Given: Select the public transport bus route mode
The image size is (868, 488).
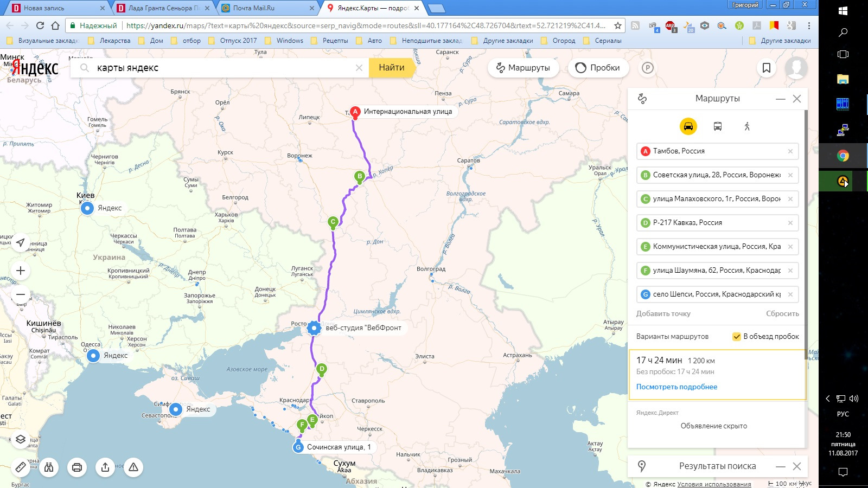Looking at the screenshot, I should click(717, 126).
